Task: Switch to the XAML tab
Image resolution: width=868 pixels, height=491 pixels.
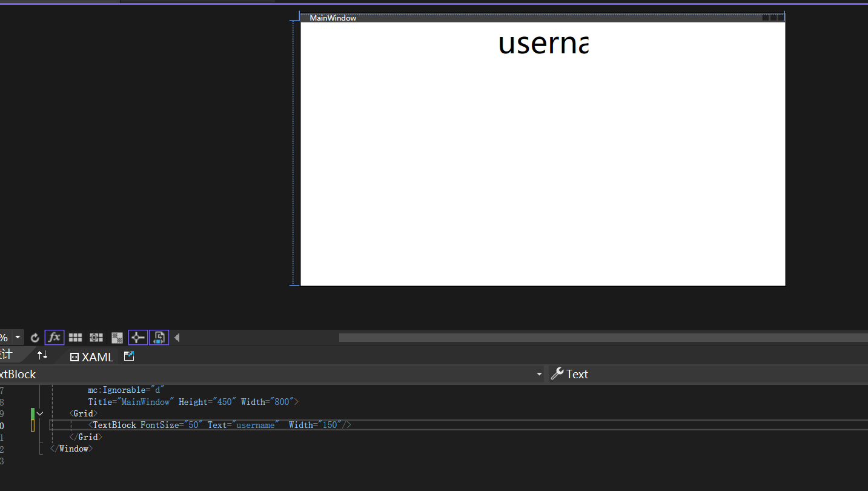Action: [x=91, y=357]
